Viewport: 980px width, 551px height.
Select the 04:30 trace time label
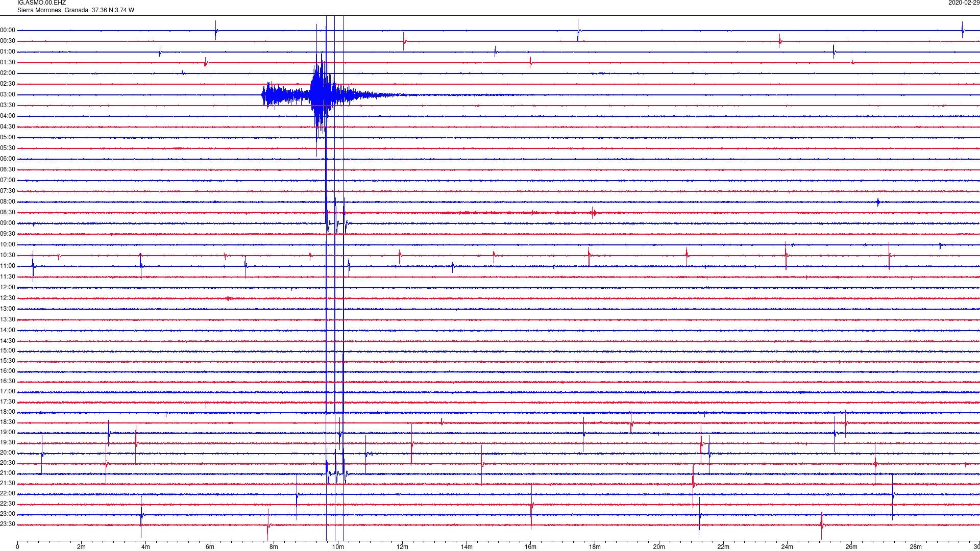point(8,127)
